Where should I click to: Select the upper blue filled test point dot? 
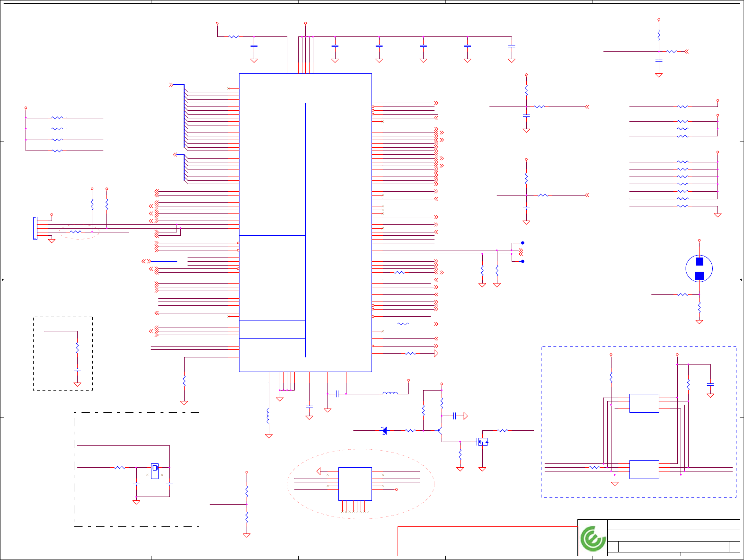pyautogui.click(x=523, y=243)
